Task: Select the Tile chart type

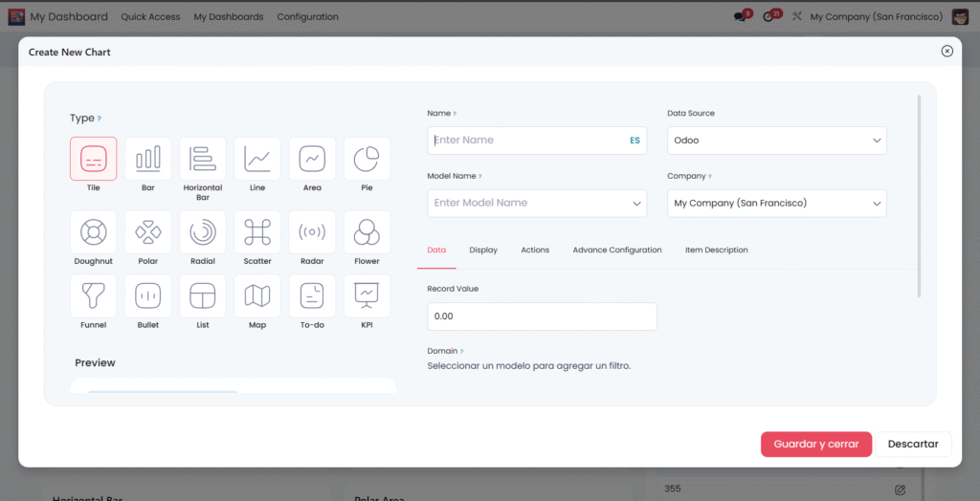Action: pyautogui.click(x=94, y=159)
